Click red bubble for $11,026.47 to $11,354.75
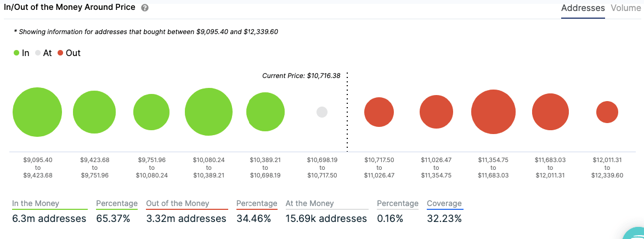644x239 pixels. (436, 112)
